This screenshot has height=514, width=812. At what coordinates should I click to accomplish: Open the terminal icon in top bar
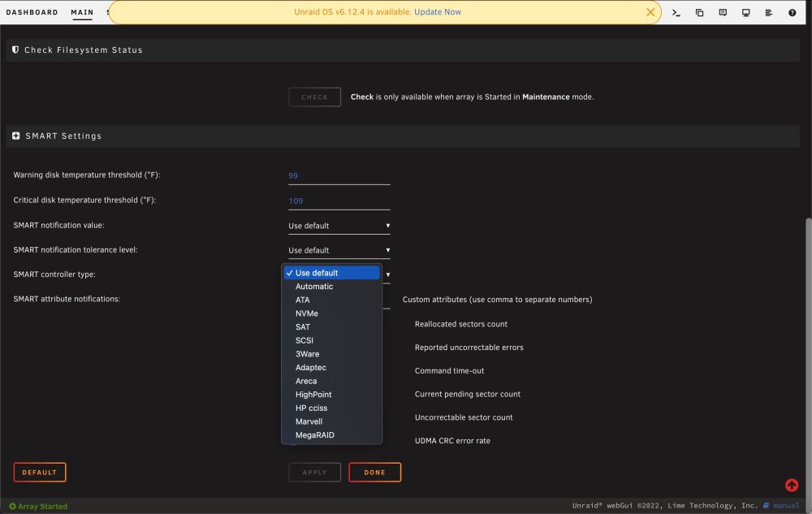[x=676, y=12]
